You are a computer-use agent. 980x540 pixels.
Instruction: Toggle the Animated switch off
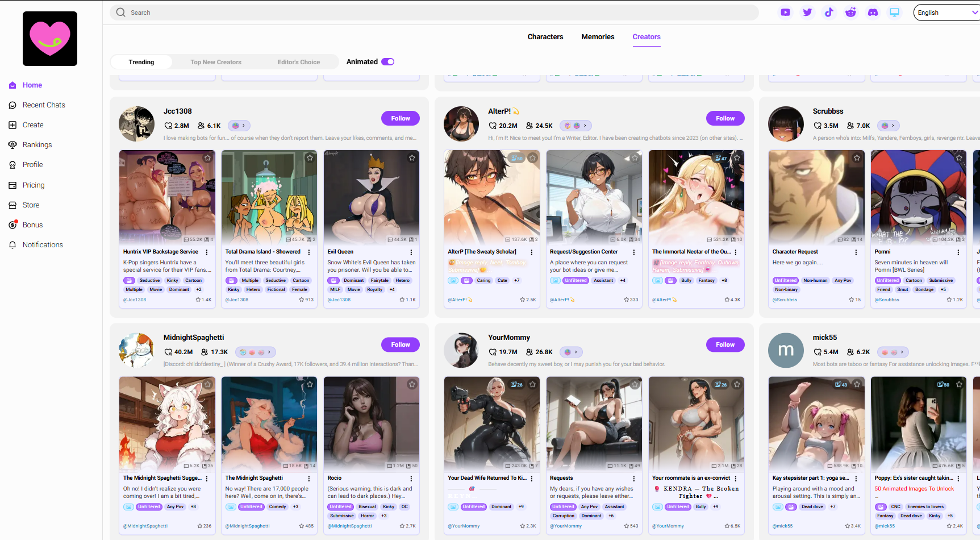click(x=388, y=62)
